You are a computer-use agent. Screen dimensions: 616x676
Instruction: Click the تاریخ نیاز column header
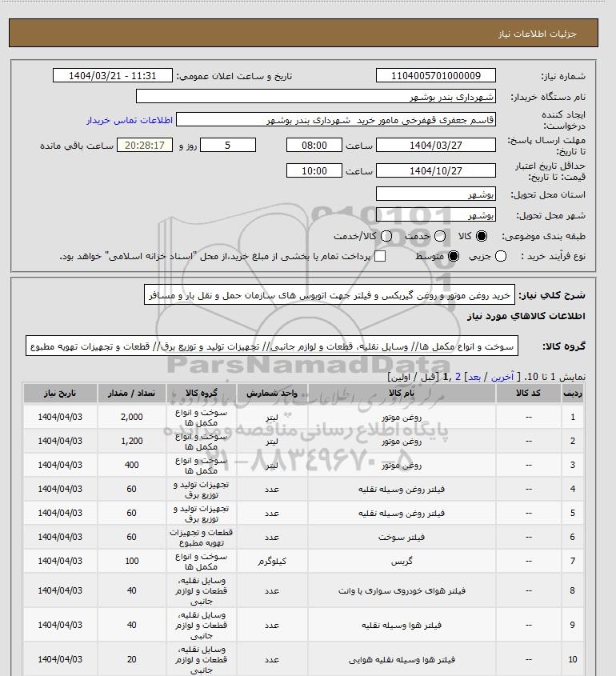click(60, 393)
